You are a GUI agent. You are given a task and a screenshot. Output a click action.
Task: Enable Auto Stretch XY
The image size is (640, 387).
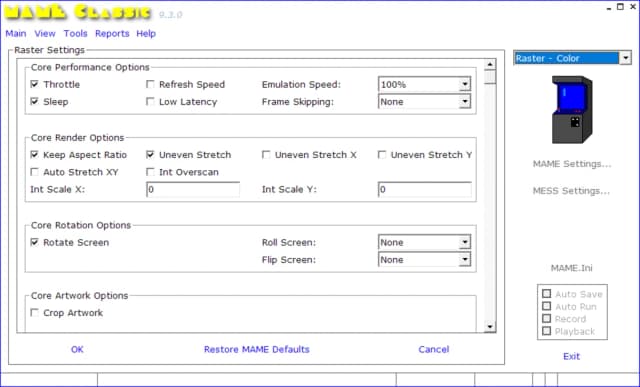(x=35, y=172)
